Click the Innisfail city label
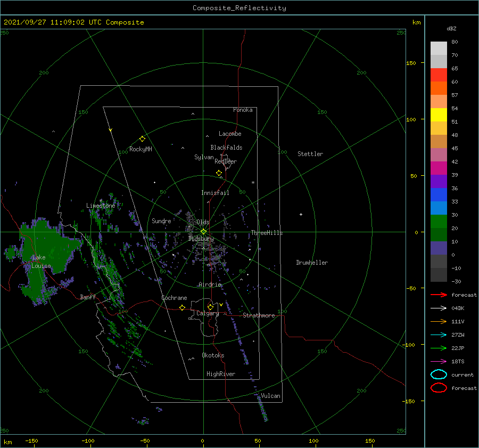The height and width of the screenshot is (448, 479). tap(215, 193)
